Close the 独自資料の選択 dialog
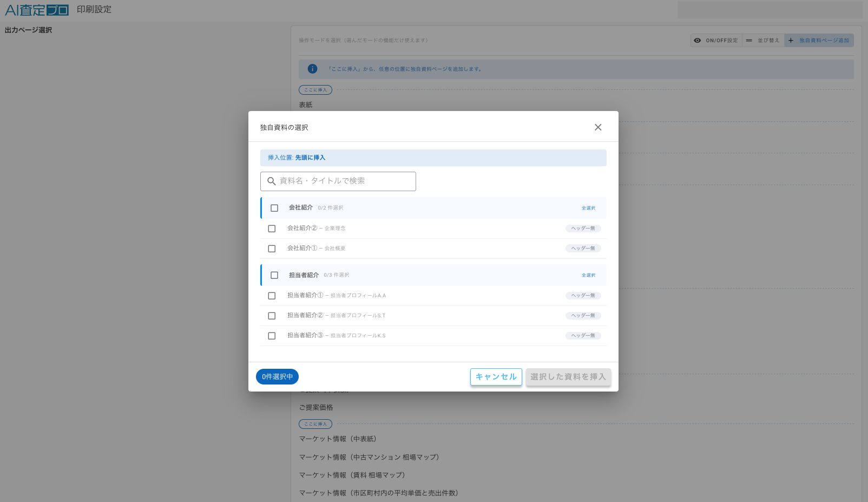The image size is (868, 502). [598, 127]
